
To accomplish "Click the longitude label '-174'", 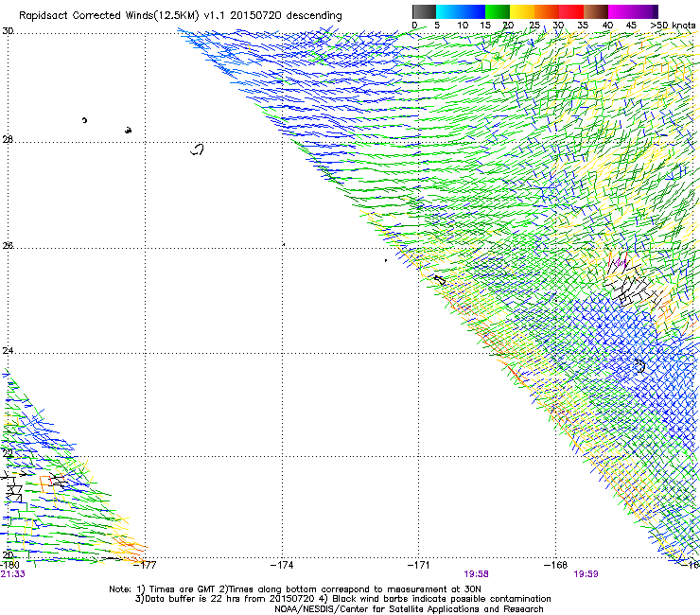I will tap(282, 565).
